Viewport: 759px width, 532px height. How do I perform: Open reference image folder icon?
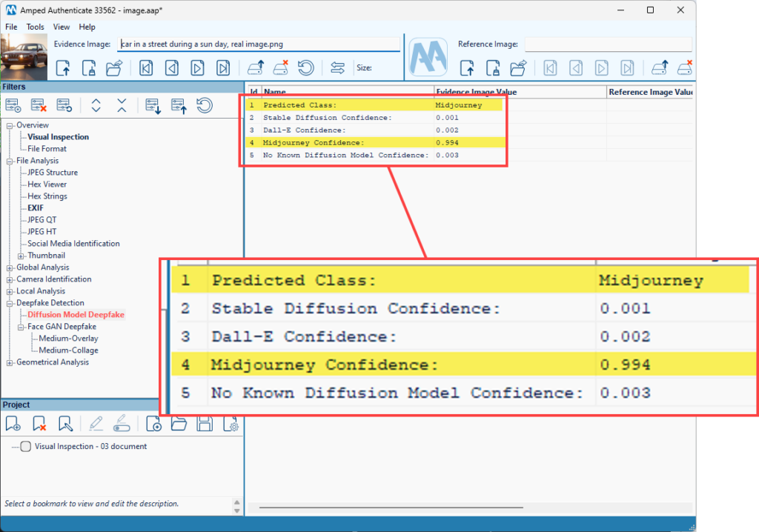tap(518, 67)
